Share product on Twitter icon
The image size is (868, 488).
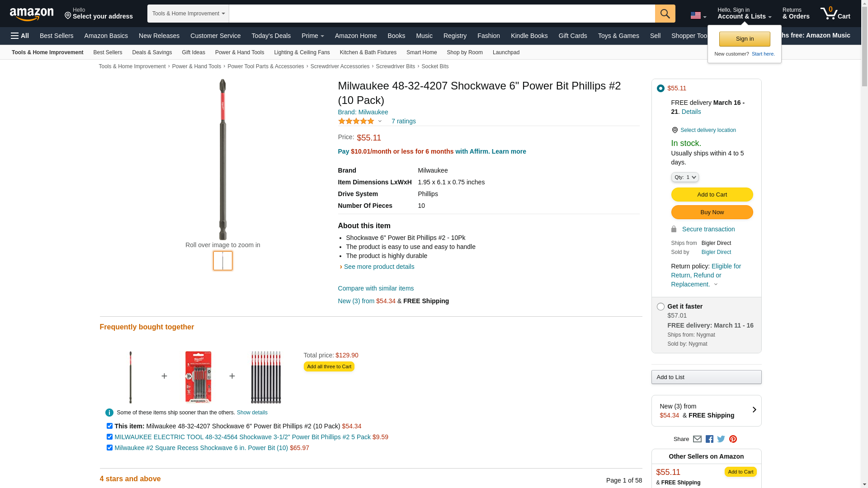point(721,439)
